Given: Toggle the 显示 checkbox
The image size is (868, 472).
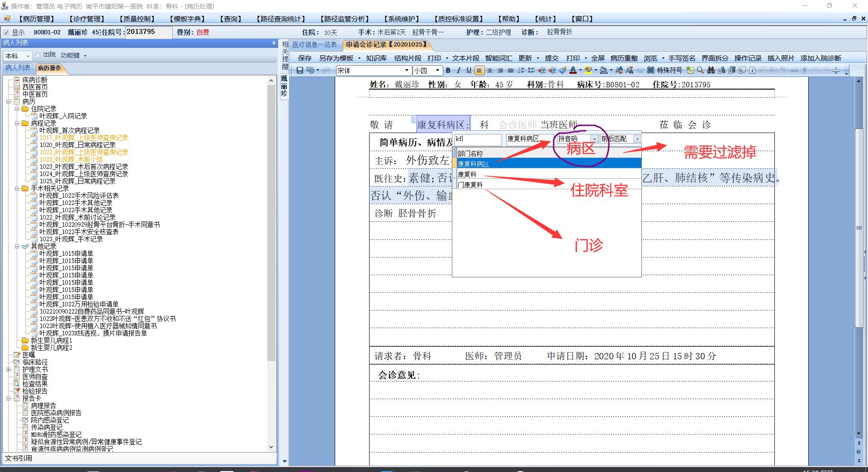Looking at the screenshot, I should 6,33.
